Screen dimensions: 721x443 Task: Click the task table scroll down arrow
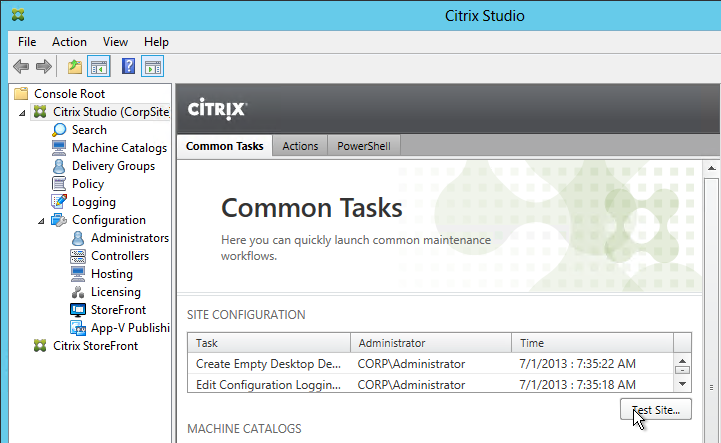[x=682, y=384]
